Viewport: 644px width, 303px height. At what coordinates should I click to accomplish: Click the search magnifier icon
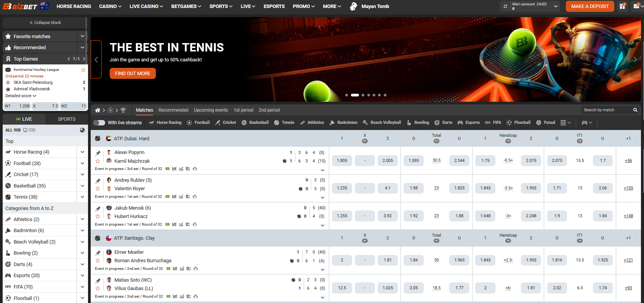(x=635, y=110)
